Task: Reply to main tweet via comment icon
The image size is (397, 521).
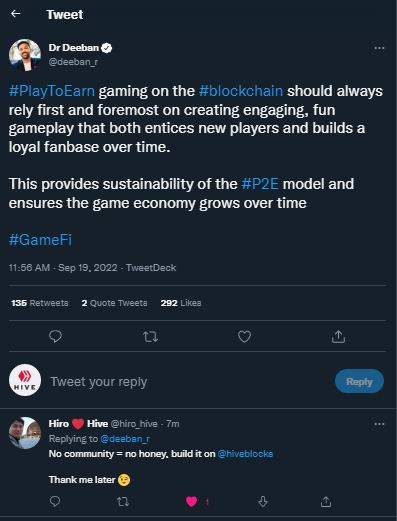Action: (55, 337)
